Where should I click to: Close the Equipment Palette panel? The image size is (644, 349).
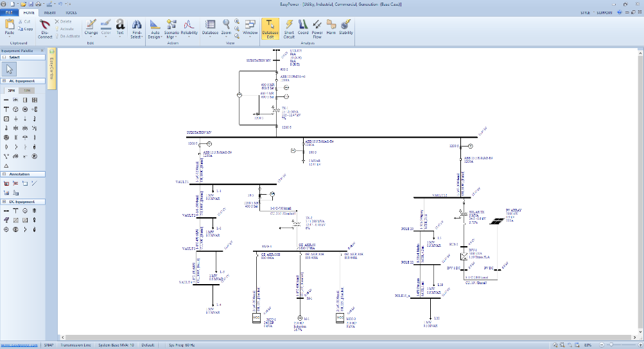[42, 51]
